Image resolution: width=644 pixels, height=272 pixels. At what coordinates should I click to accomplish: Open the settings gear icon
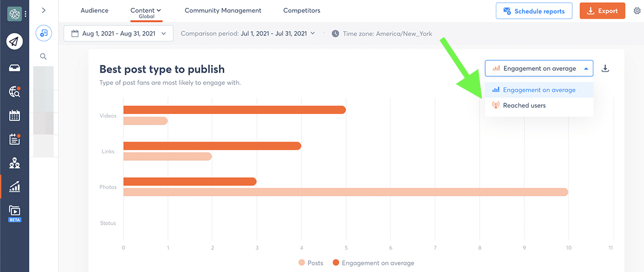(637, 11)
